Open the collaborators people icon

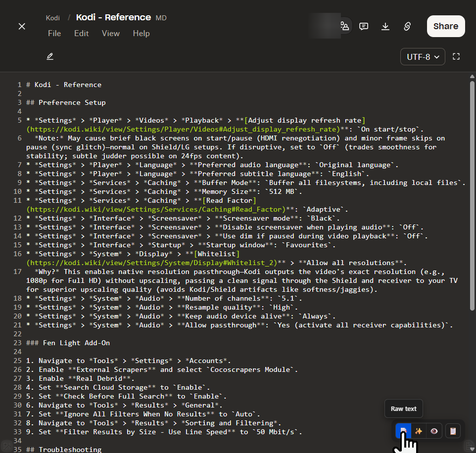[345, 26]
